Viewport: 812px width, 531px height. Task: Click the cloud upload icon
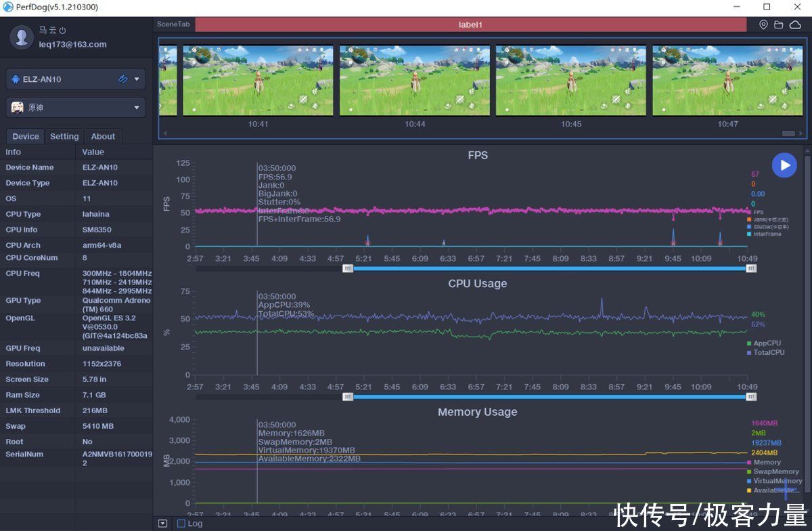click(x=795, y=24)
